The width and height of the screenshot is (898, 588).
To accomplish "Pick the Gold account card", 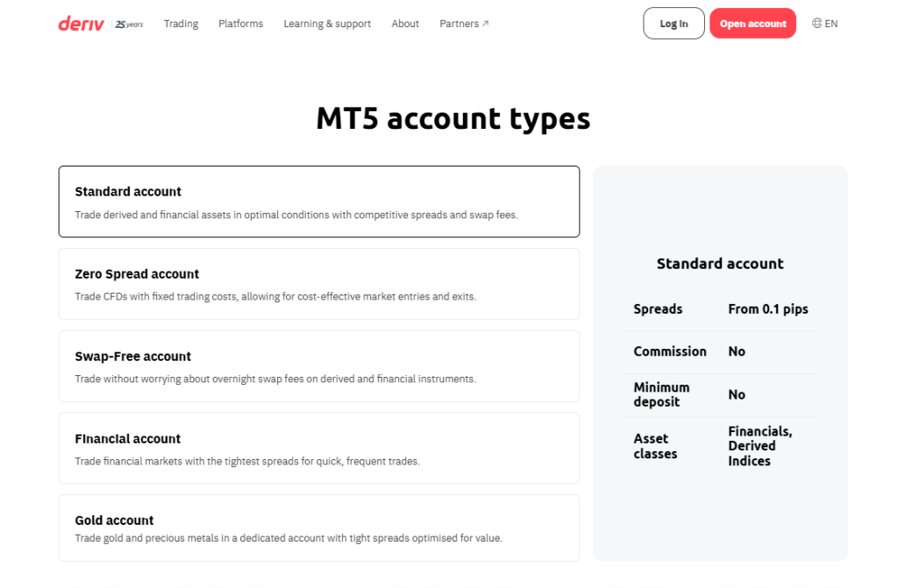I will (318, 528).
